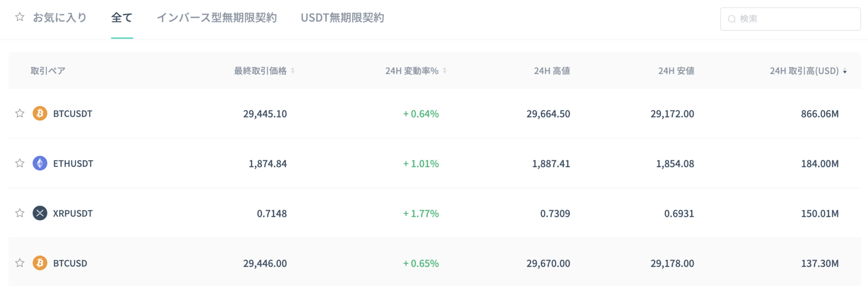Click the XRP coin icon
The height and width of the screenshot is (286, 868).
pos(40,213)
